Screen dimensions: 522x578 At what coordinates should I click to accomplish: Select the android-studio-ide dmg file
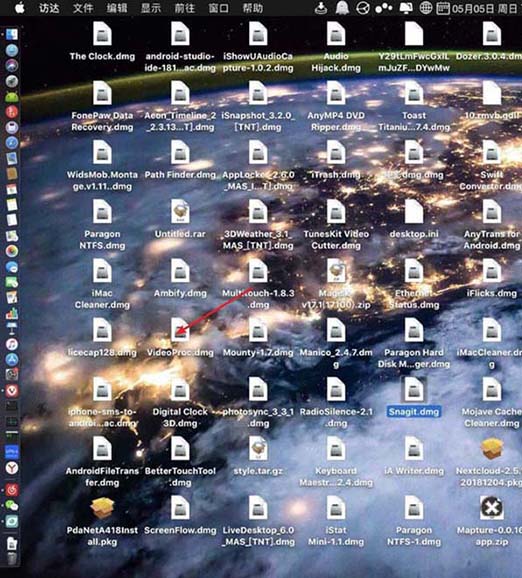pos(180,33)
